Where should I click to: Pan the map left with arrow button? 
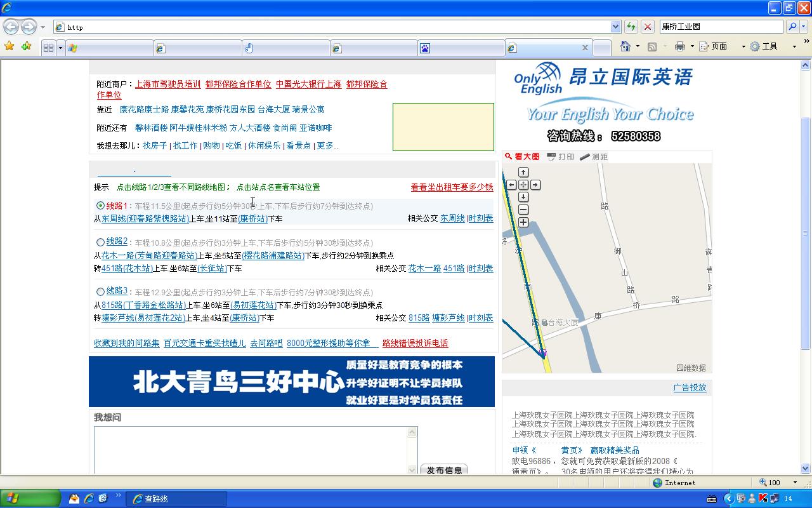tap(511, 185)
